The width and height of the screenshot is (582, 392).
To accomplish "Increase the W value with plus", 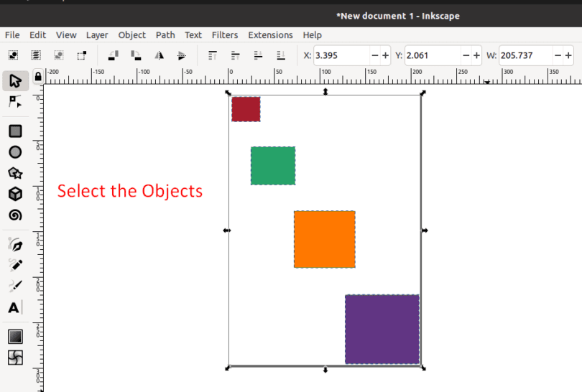I will point(568,55).
